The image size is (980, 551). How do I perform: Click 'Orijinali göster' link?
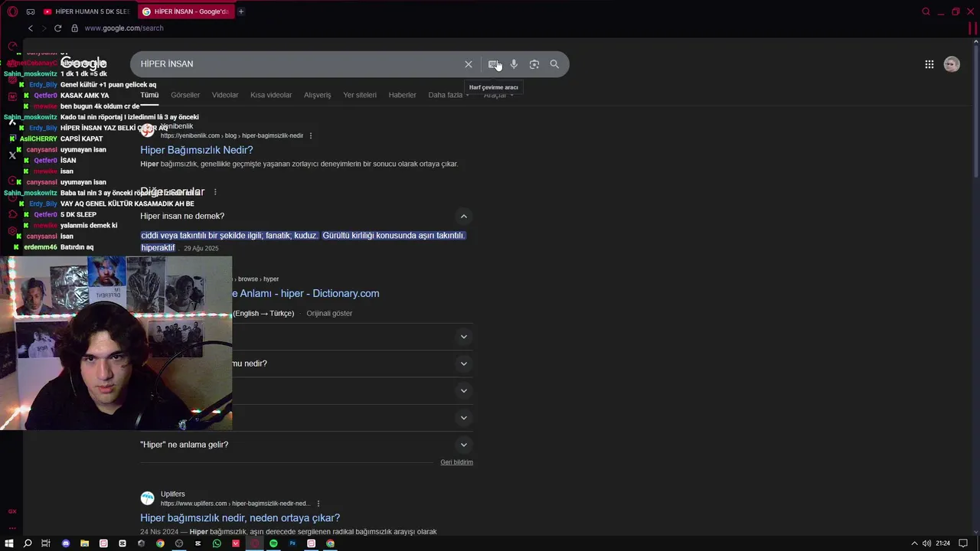(x=329, y=313)
